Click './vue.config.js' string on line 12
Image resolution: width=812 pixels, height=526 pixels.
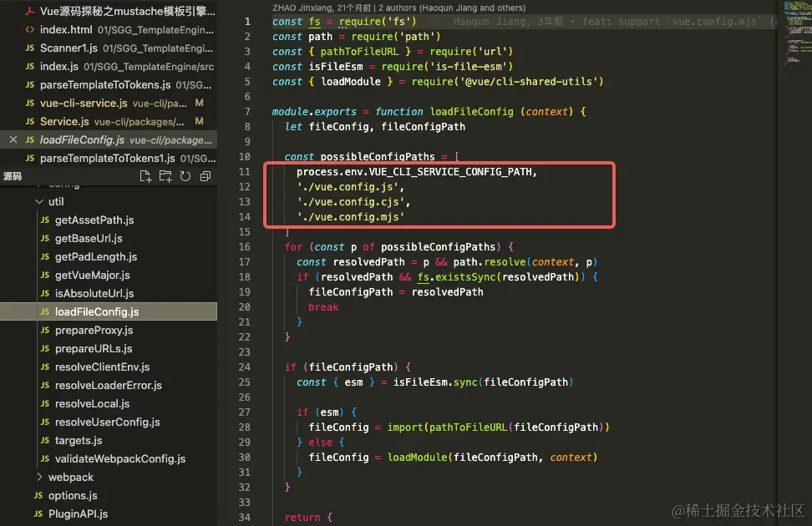(x=348, y=187)
